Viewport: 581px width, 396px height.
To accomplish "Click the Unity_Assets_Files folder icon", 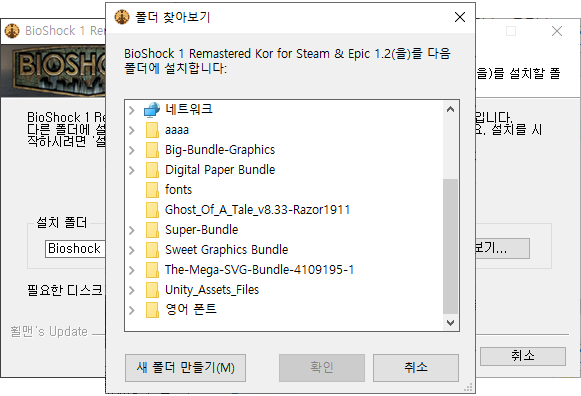I will (x=152, y=290).
